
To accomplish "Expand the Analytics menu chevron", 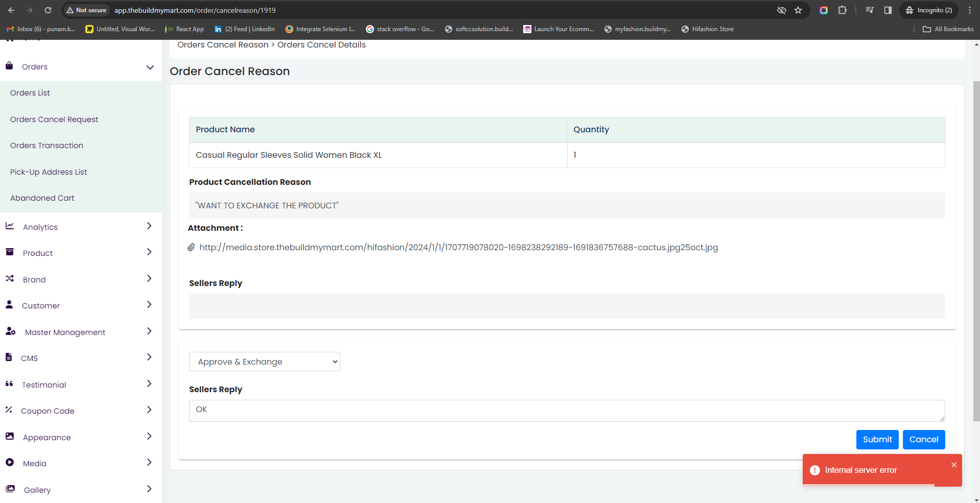I will (x=149, y=226).
